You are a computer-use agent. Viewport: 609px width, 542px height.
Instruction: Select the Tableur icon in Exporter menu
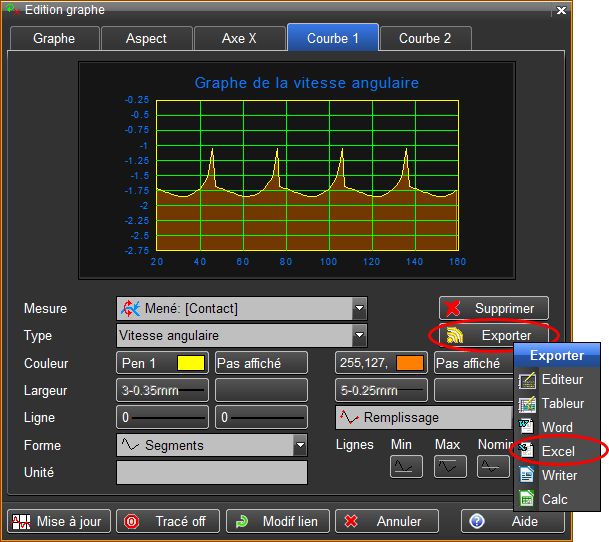pos(528,404)
